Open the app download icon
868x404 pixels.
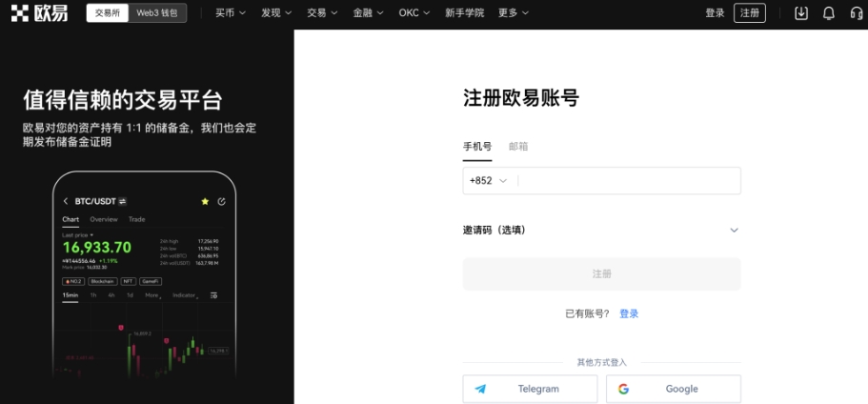coord(801,13)
